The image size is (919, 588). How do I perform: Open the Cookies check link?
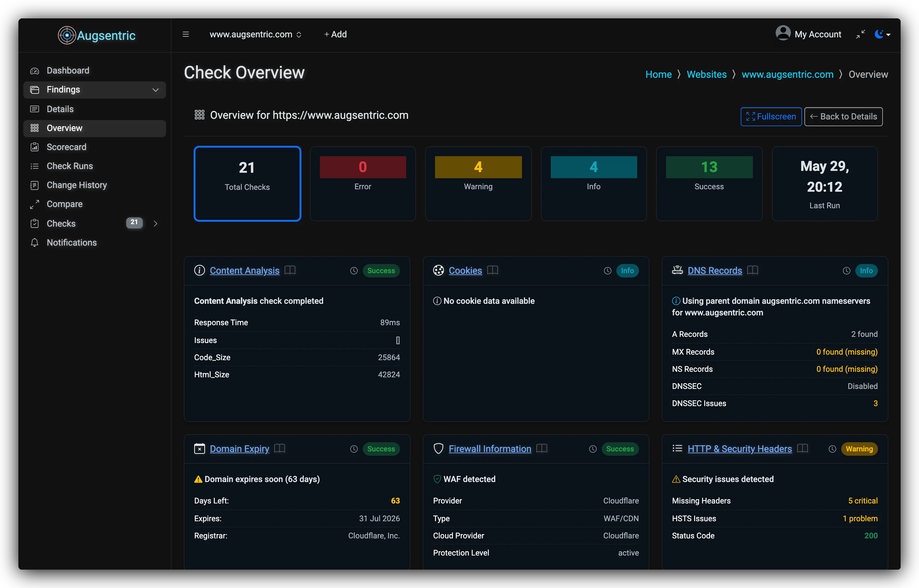[465, 271]
